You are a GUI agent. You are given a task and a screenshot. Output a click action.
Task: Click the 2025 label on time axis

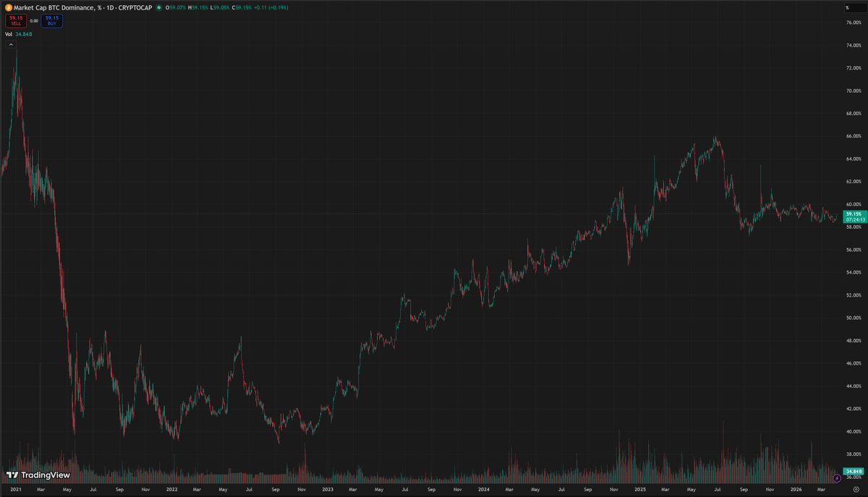point(639,490)
